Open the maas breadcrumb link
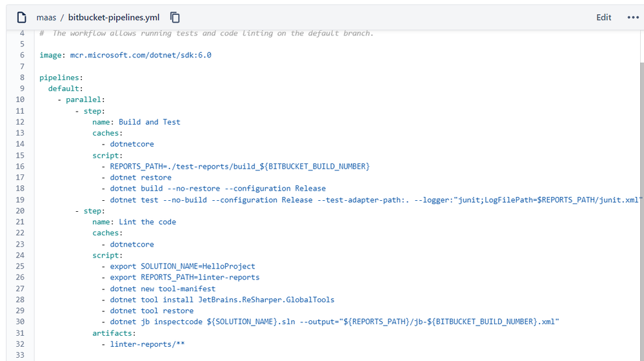The width and height of the screenshot is (644, 361). (x=46, y=17)
